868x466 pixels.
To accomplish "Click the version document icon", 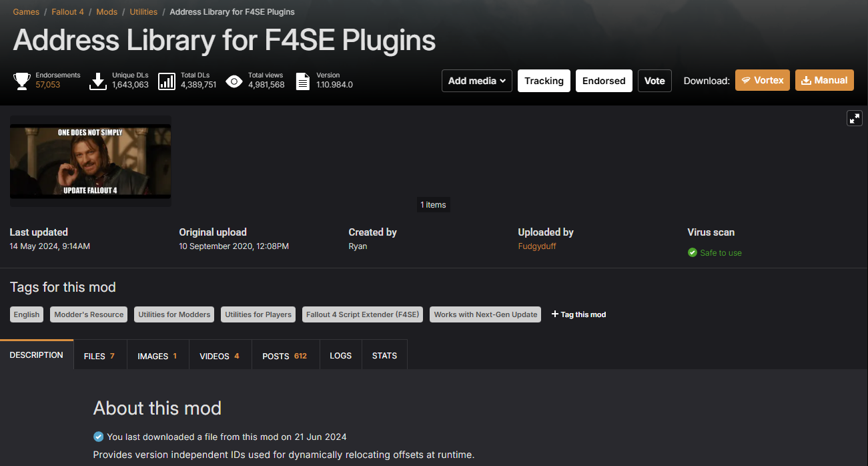I will click(303, 81).
